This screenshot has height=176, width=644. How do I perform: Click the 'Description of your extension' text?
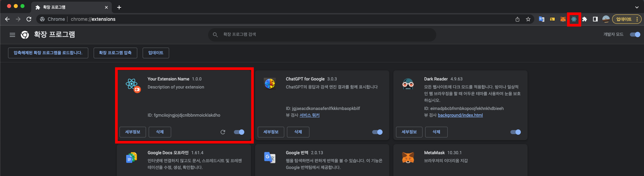(x=176, y=87)
